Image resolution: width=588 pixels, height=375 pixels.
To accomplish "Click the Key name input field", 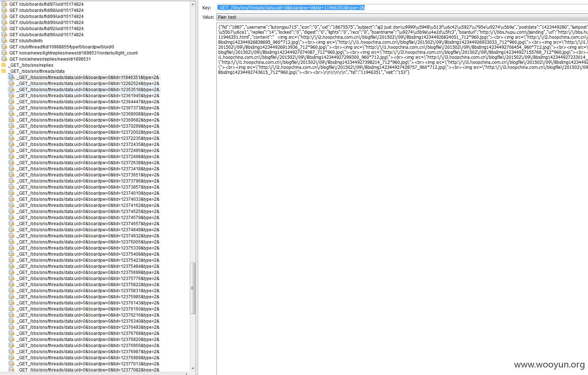I will pos(402,8).
